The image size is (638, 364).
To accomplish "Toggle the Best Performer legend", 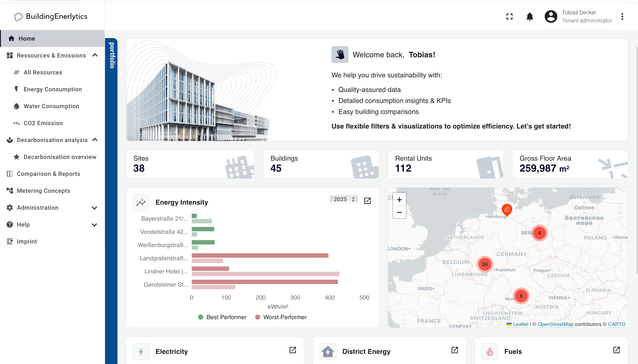I will click(x=222, y=317).
